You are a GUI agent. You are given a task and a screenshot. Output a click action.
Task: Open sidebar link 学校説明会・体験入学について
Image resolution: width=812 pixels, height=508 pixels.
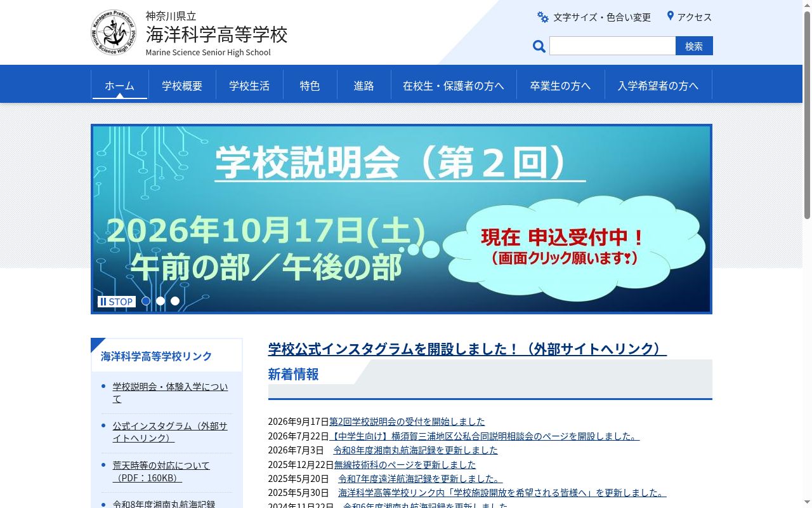click(x=170, y=392)
